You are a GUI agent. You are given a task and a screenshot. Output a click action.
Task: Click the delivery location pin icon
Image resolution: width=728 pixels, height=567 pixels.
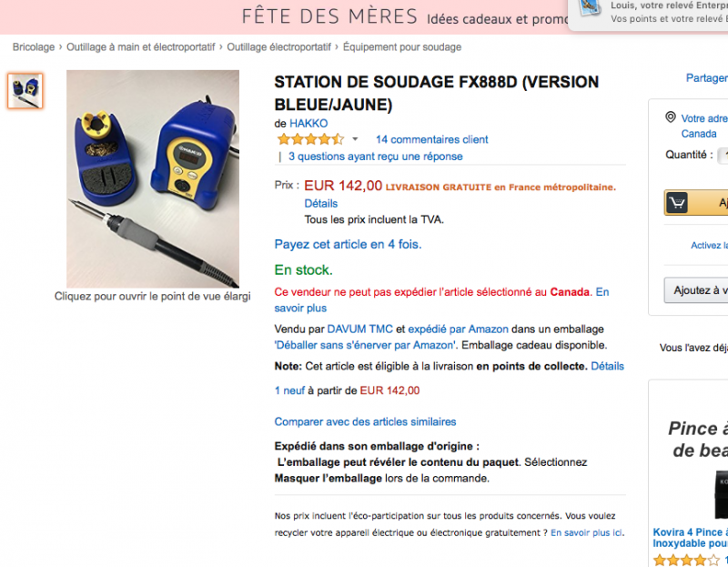(x=671, y=117)
